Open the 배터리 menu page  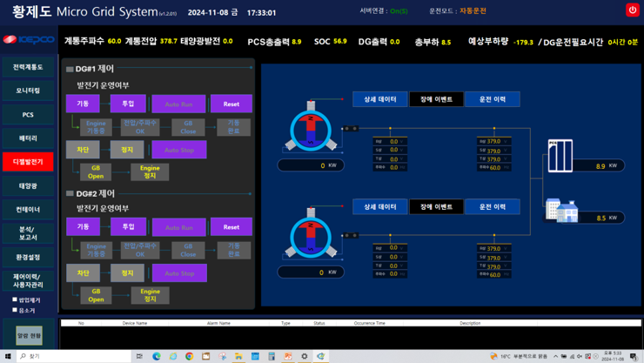28,138
